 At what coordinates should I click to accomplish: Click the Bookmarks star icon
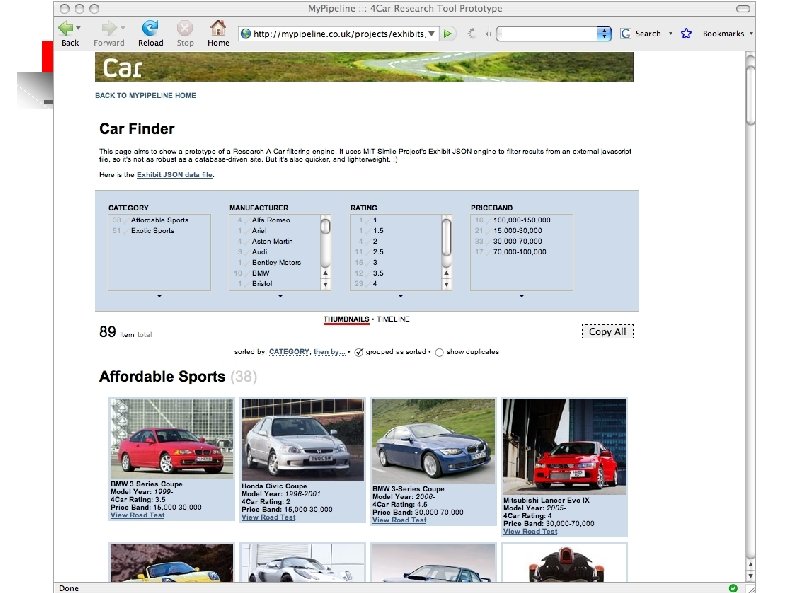pos(686,33)
